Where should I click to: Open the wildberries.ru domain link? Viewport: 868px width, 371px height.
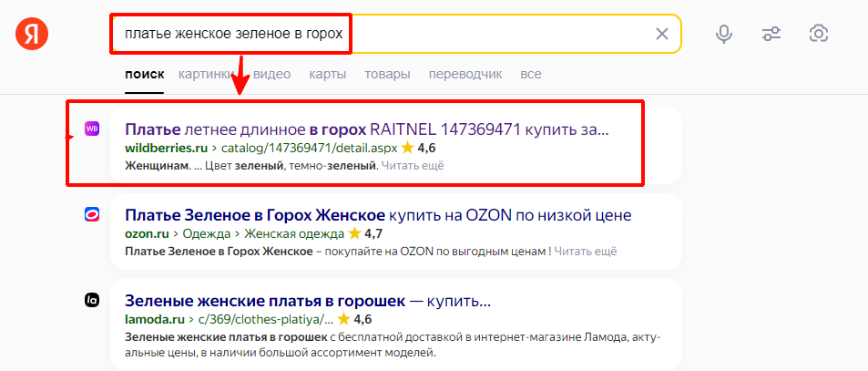tap(166, 149)
